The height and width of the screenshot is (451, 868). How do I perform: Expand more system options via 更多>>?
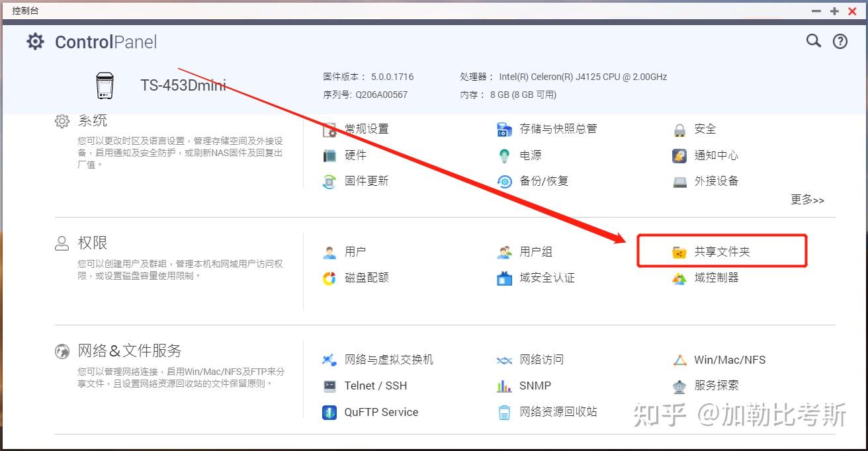807,200
